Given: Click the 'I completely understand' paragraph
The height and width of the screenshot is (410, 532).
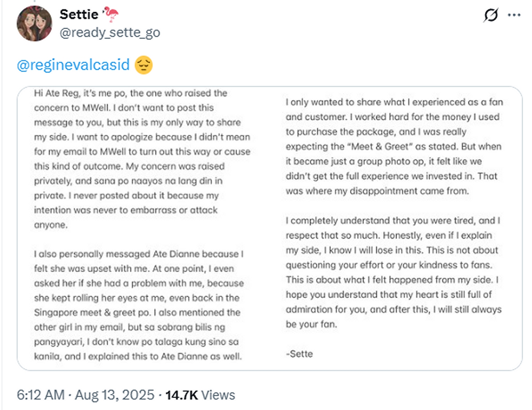Looking at the screenshot, I should (x=393, y=265).
